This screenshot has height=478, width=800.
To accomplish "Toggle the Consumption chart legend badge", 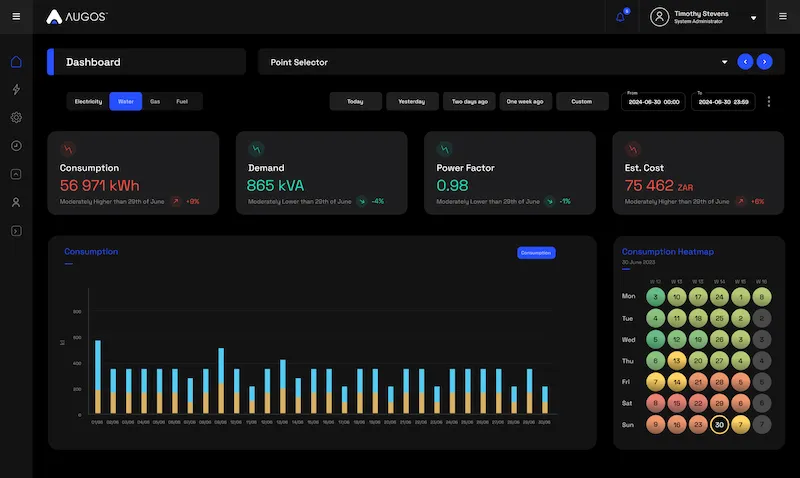I will [536, 253].
